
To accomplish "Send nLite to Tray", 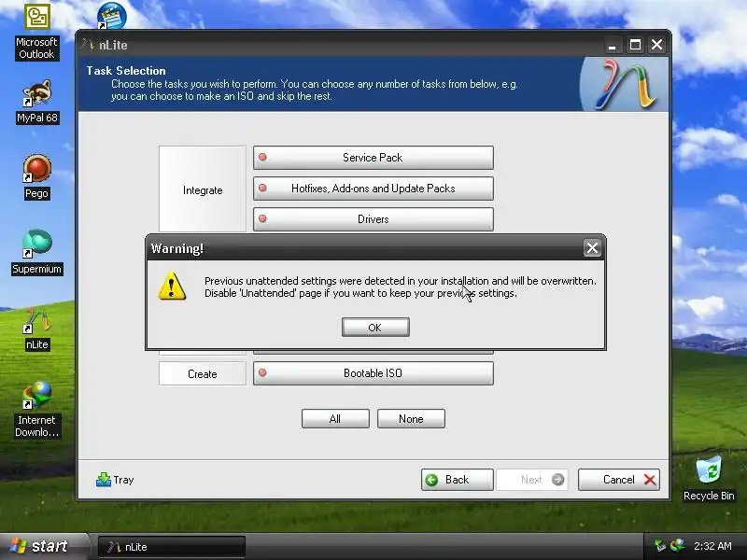I will 115,480.
